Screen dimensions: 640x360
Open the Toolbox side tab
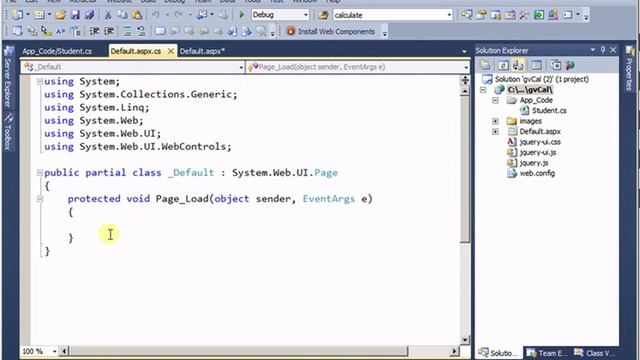8,131
